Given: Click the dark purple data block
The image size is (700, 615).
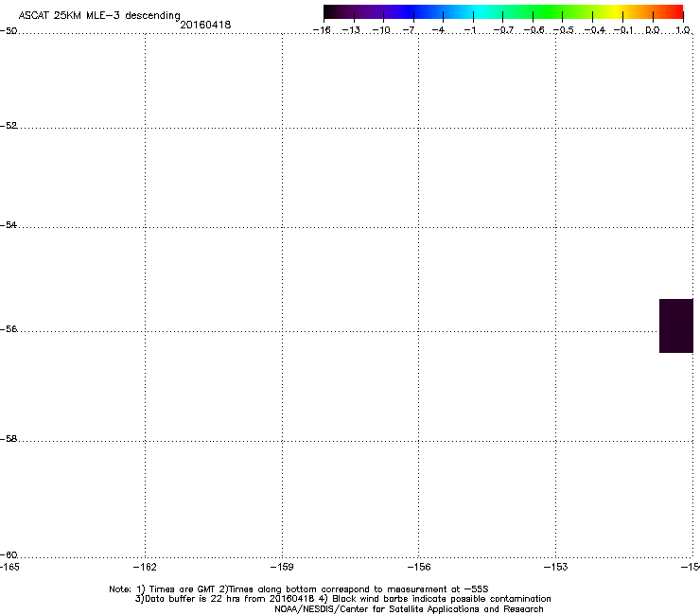Looking at the screenshot, I should click(x=676, y=325).
